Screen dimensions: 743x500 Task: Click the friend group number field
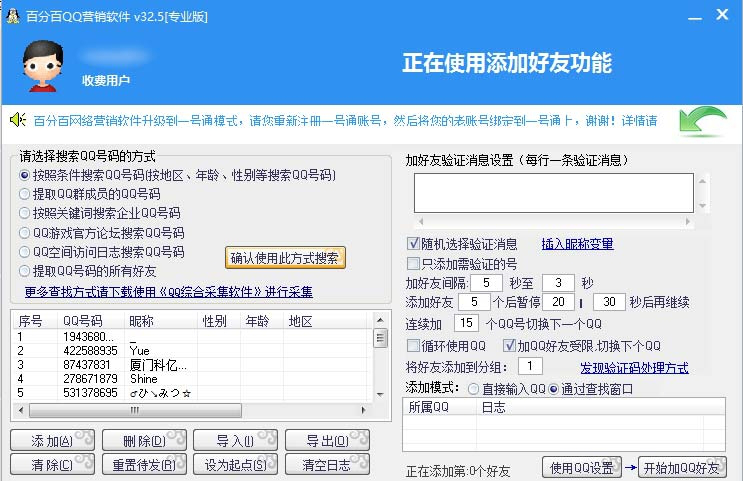[530, 366]
